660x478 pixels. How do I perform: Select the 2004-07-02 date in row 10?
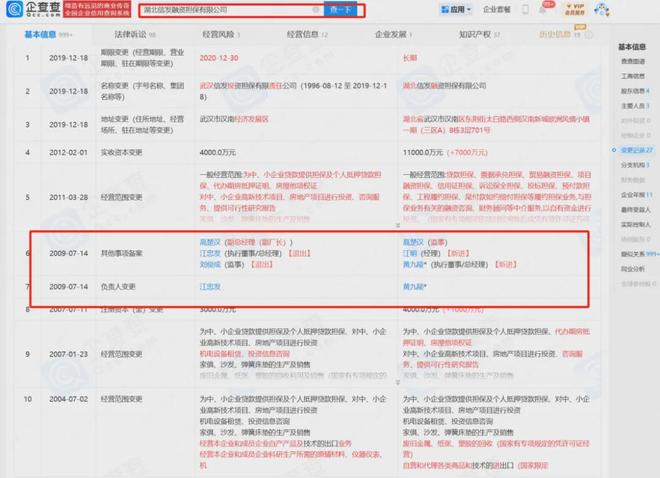69,399
